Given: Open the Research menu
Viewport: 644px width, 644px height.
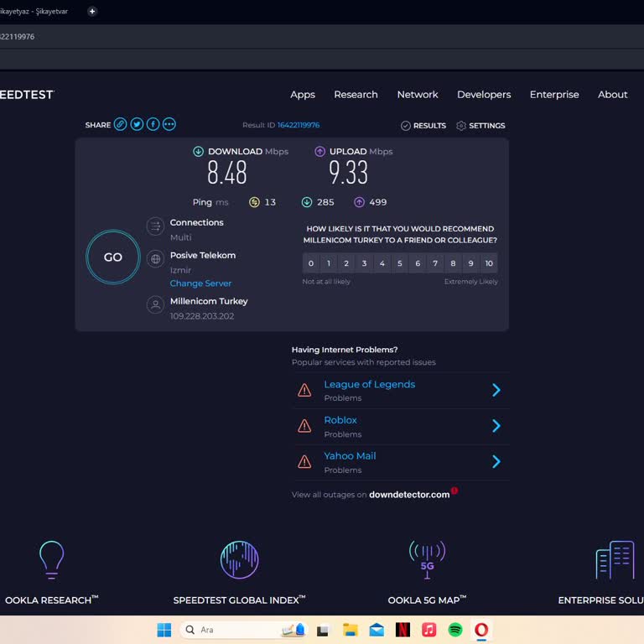Looking at the screenshot, I should 356,95.
